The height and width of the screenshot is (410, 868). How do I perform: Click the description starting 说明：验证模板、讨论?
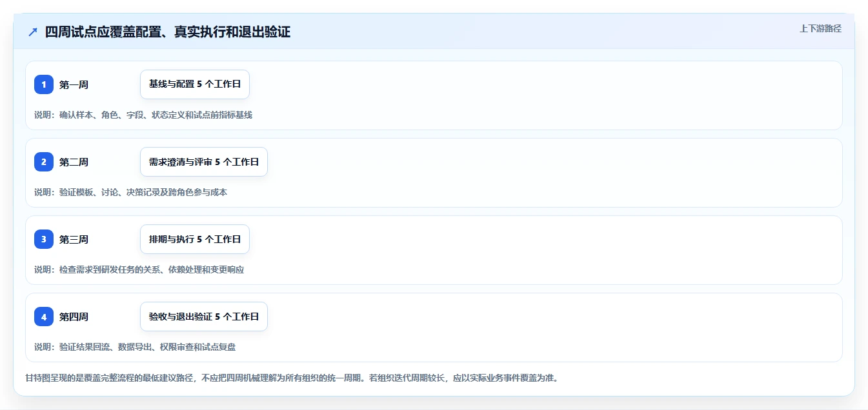click(x=131, y=192)
